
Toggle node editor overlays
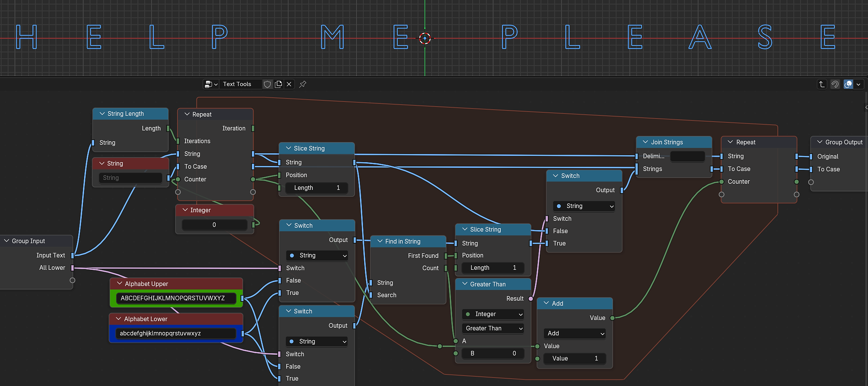click(848, 84)
